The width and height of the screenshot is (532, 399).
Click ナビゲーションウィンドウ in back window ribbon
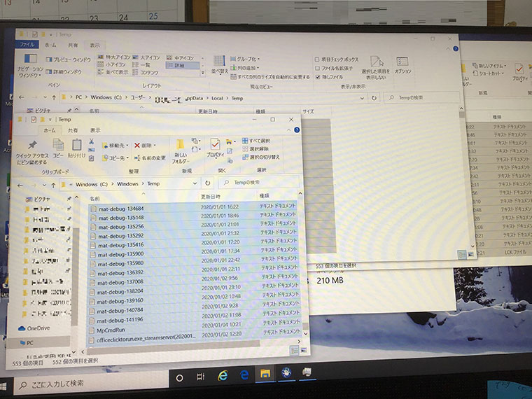click(x=31, y=66)
